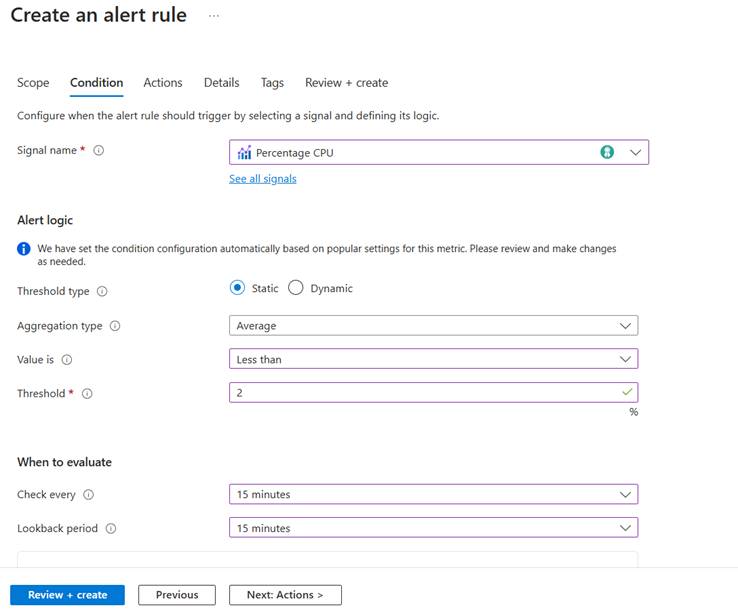Open the Aggregation type dropdown

433,326
